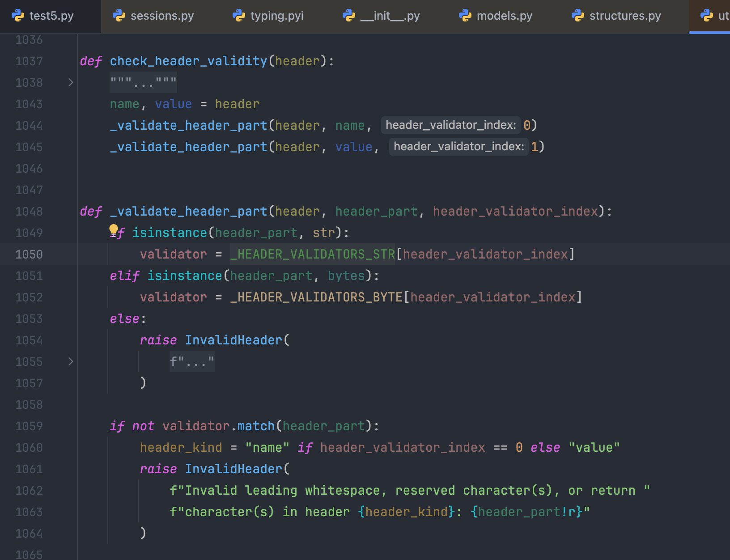Expand the folded docstring arrow at line 1038

click(x=71, y=82)
